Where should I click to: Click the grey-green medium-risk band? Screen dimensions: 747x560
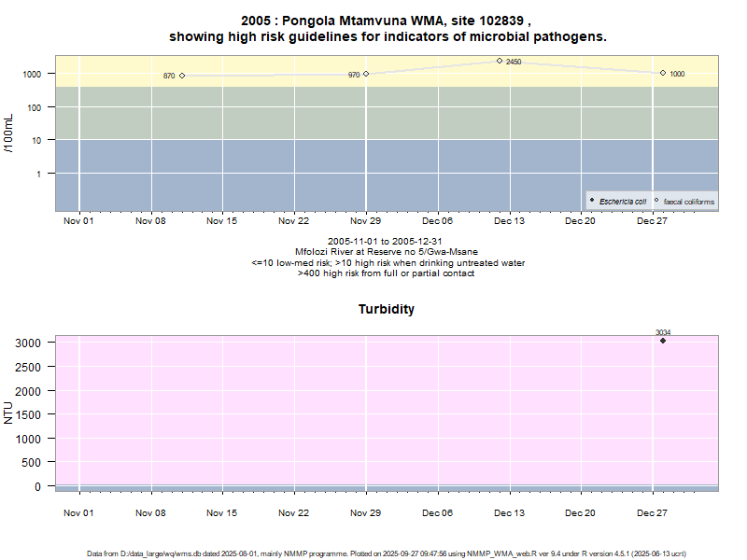point(280,112)
